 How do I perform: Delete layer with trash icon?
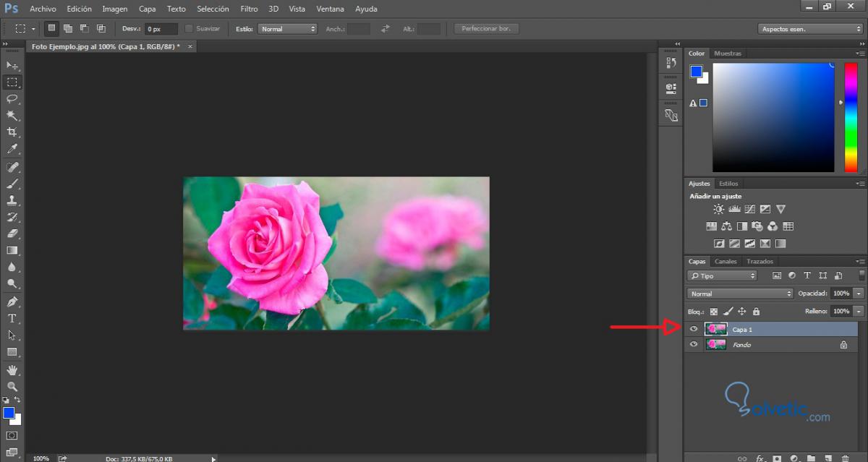[846, 458]
